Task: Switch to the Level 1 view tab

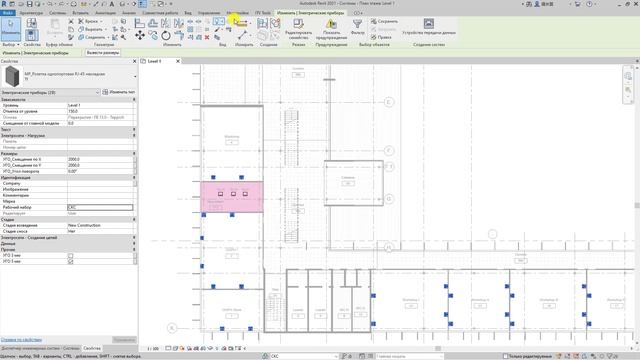Action: [x=154, y=61]
